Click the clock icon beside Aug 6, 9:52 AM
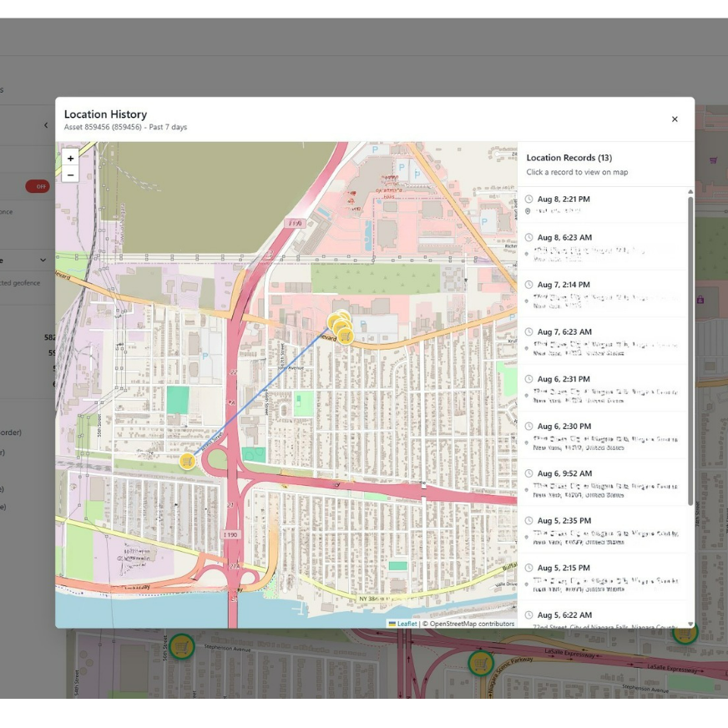The height and width of the screenshot is (728, 728). coord(528,473)
